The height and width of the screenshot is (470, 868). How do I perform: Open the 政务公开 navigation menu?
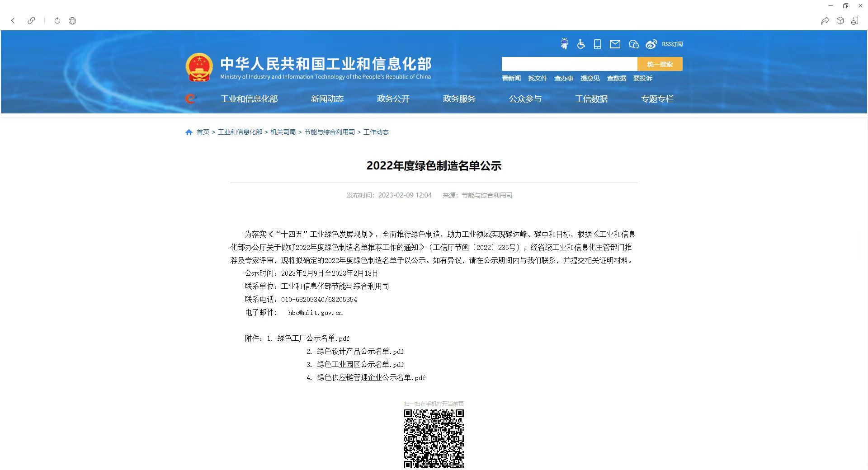pyautogui.click(x=393, y=99)
